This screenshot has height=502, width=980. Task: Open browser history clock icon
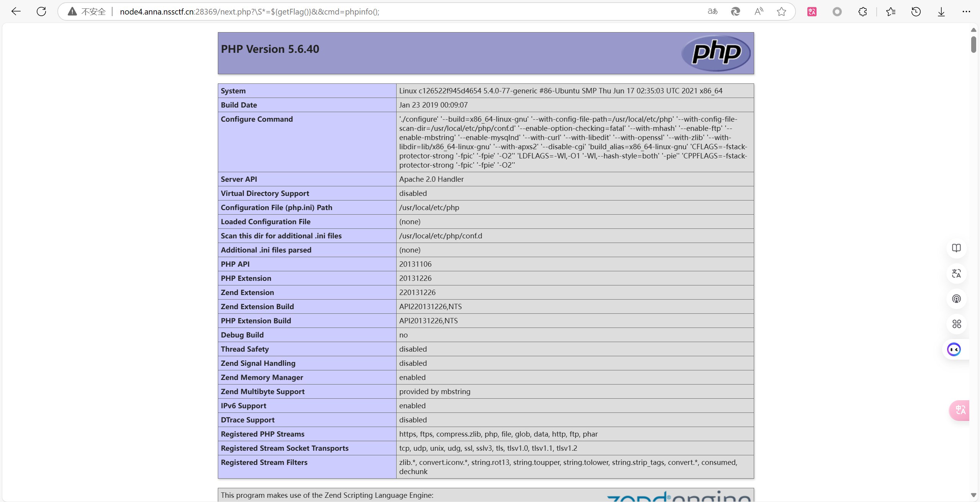pyautogui.click(x=916, y=11)
